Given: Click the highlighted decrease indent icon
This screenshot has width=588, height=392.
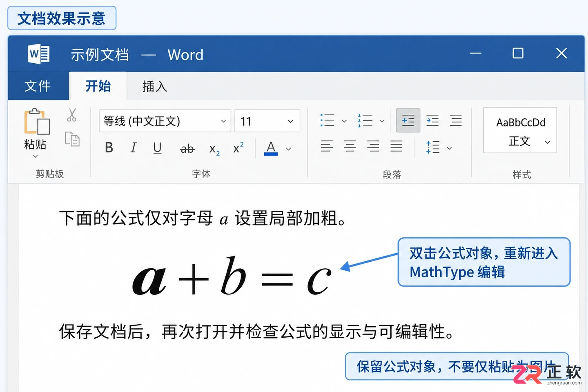Looking at the screenshot, I should 408,120.
